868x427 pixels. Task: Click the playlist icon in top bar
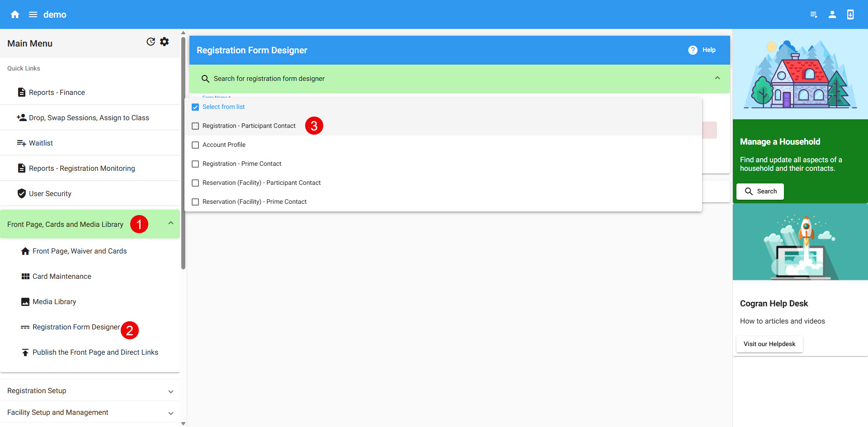click(814, 14)
